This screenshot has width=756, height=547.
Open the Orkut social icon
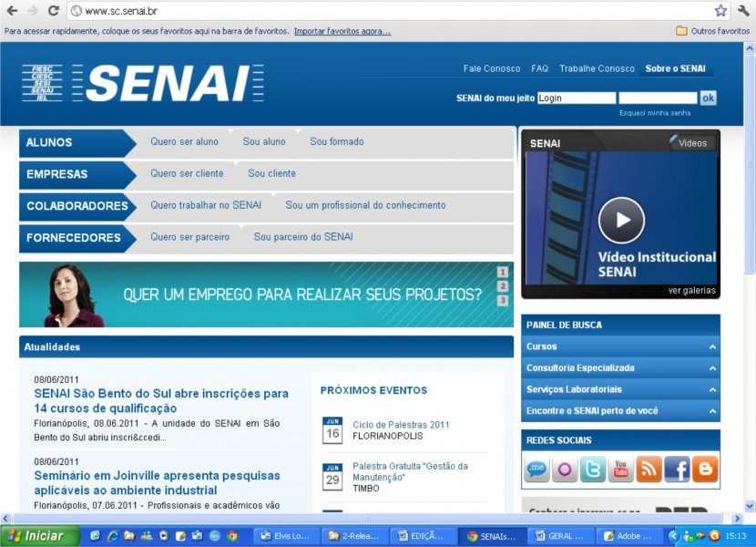565,469
